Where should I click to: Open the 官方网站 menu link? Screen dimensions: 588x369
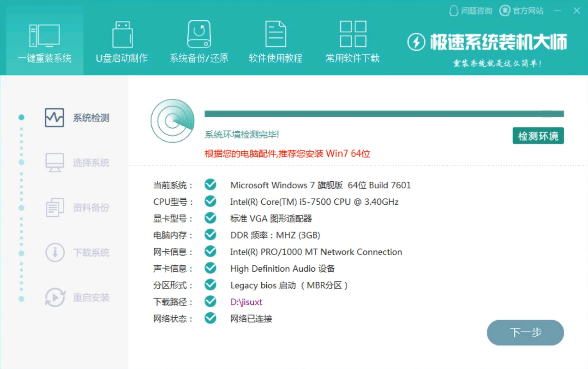point(522,11)
